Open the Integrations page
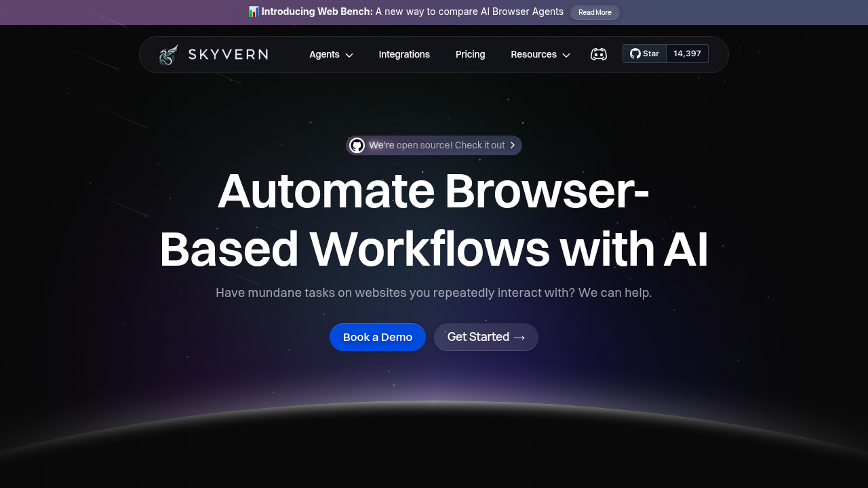The width and height of the screenshot is (868, 488). tap(404, 54)
